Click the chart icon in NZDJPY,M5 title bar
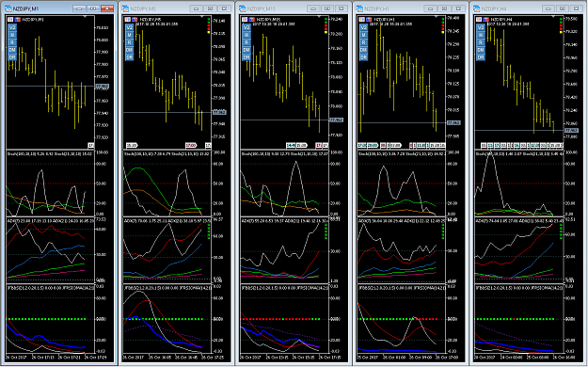 (125, 8)
